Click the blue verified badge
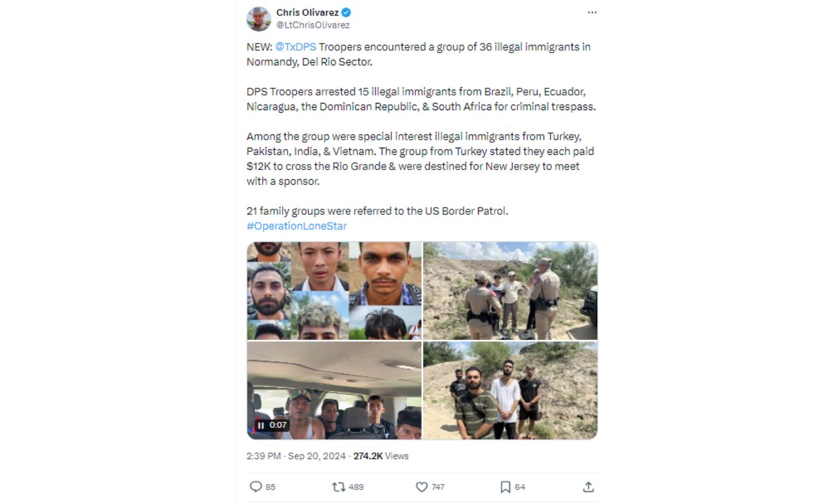Screen dimensions: 832x504 coord(346,12)
